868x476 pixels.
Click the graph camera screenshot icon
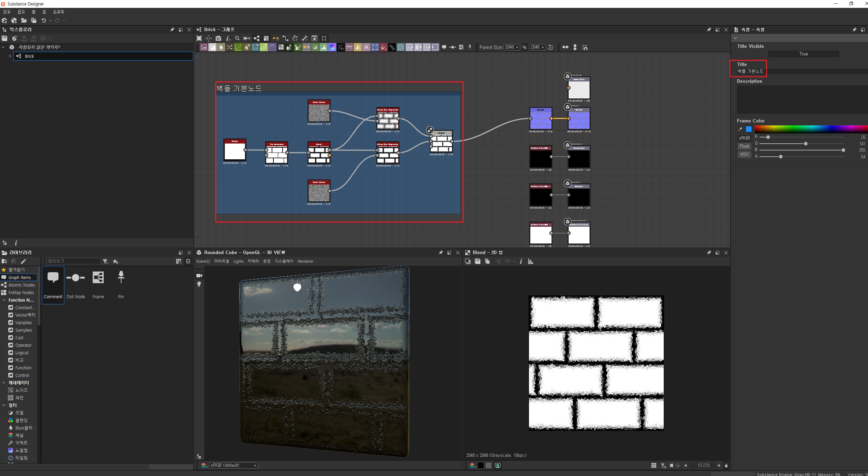tap(218, 38)
